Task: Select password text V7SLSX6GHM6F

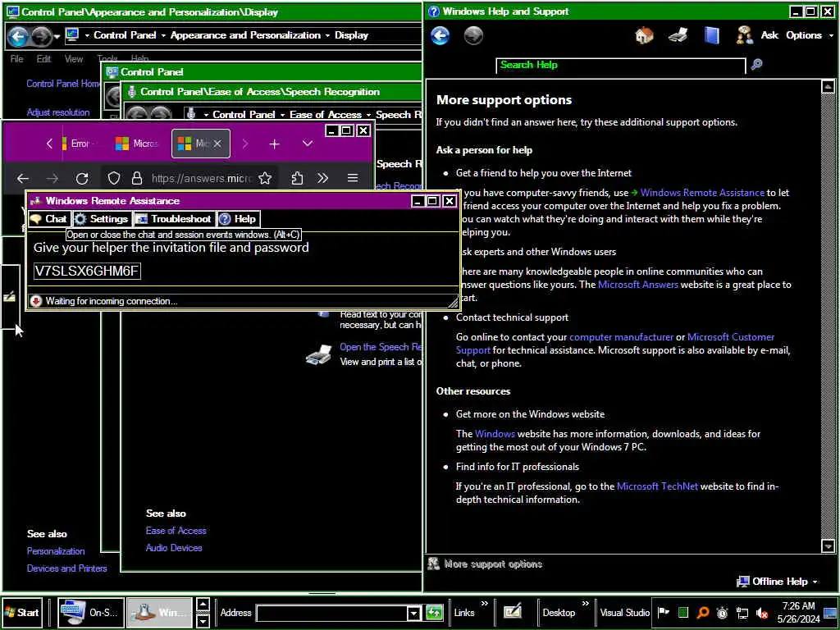Action: pos(87,271)
